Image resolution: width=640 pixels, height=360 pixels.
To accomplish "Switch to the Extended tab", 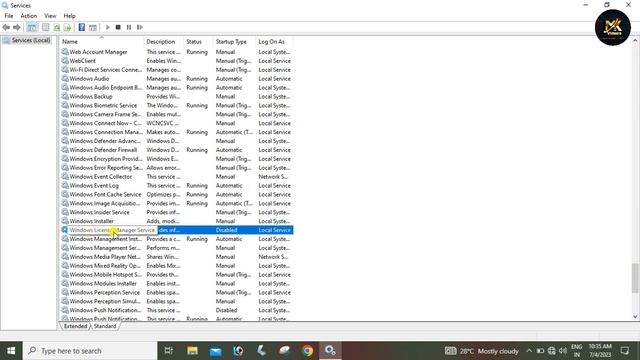I will (75, 326).
